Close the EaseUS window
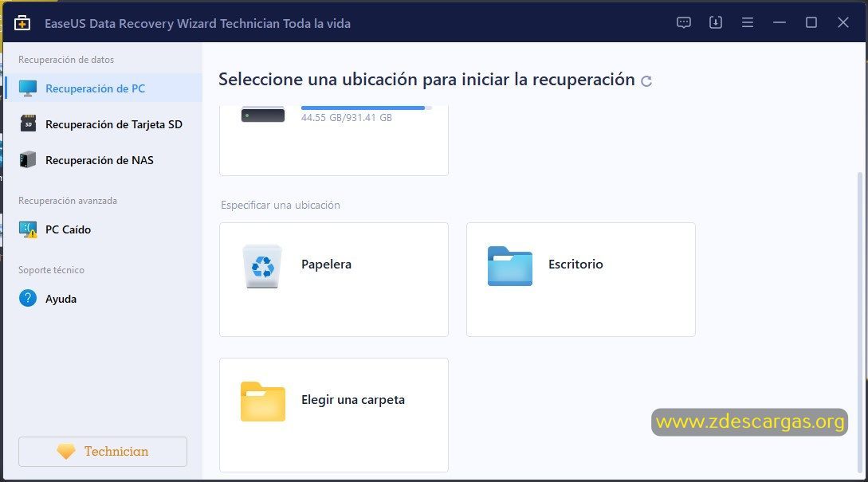 843,22
